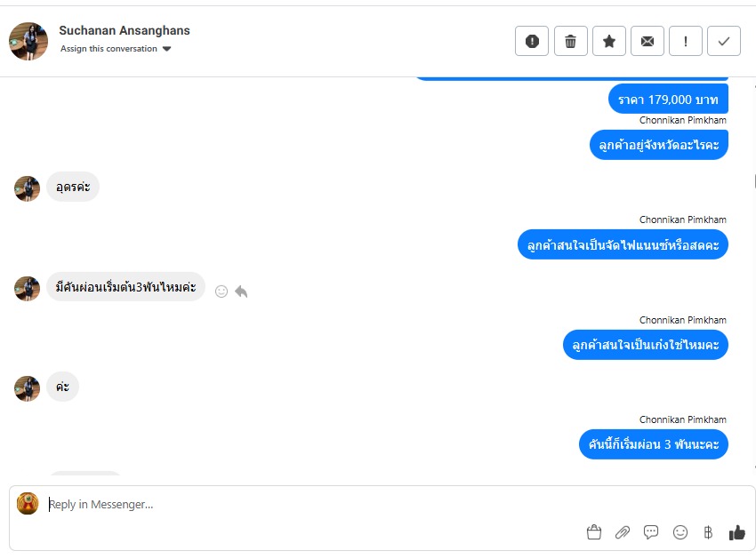Add emoji reaction to the 3พัน message

click(221, 291)
